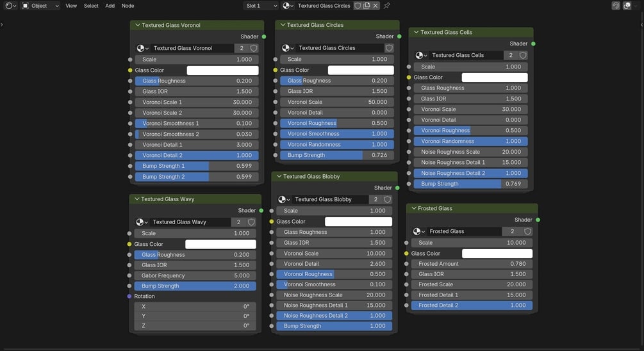
Task: Pin the node tree with the pin icon
Action: pos(387,6)
